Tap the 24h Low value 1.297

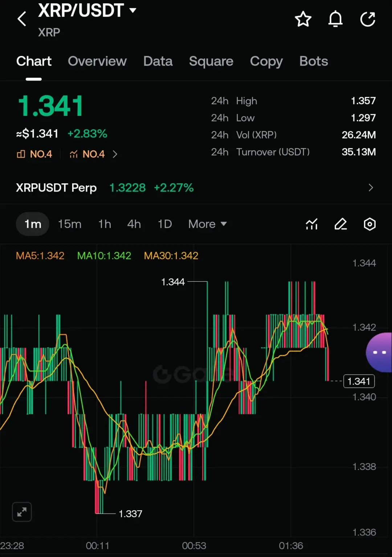pyautogui.click(x=363, y=118)
